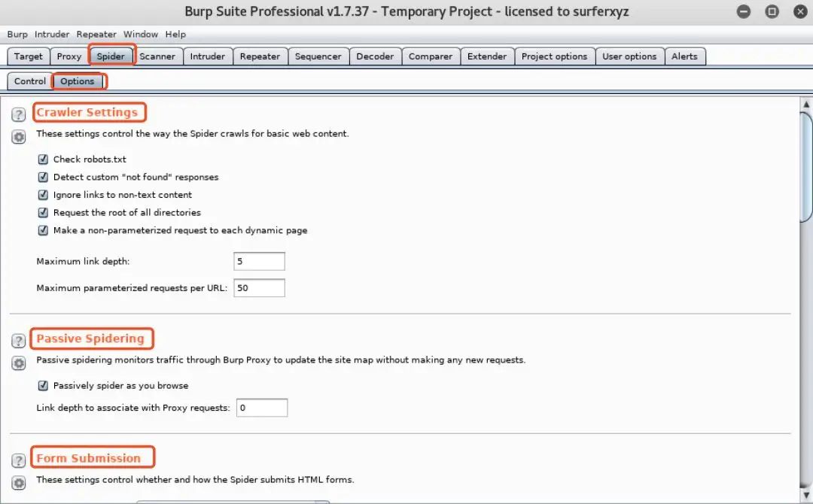Image resolution: width=813 pixels, height=504 pixels.
Task: Open help for Form Submission section
Action: [19, 460]
